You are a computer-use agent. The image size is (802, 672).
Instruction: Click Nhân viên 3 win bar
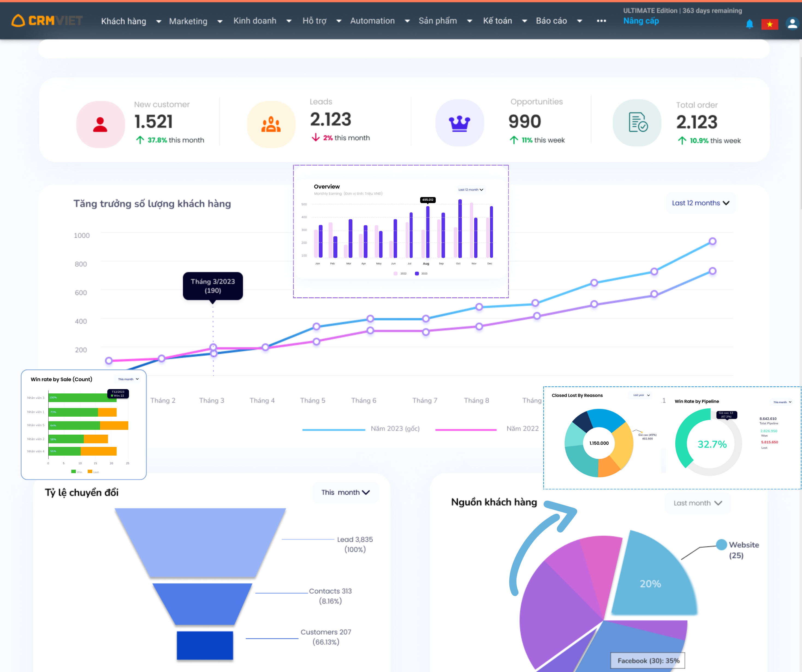(82, 398)
